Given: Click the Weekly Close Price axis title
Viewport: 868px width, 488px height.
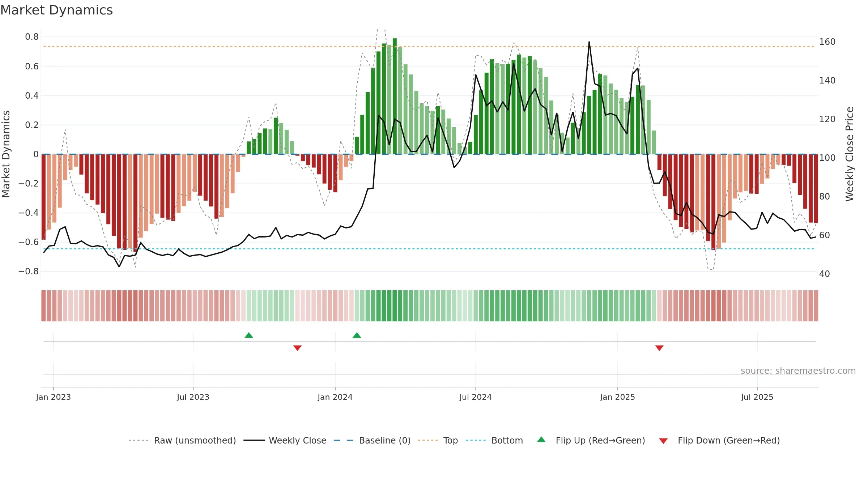Looking at the screenshot, I should coord(850,154).
